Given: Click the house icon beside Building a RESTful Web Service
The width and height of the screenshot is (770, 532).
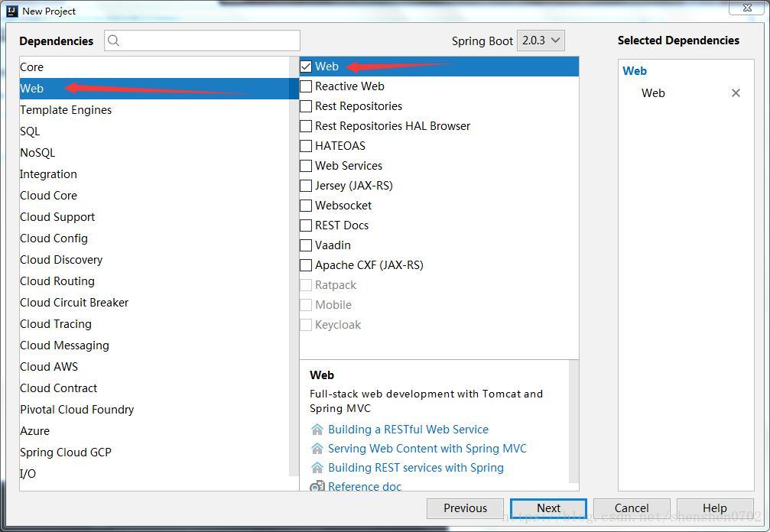Looking at the screenshot, I should click(x=317, y=430).
